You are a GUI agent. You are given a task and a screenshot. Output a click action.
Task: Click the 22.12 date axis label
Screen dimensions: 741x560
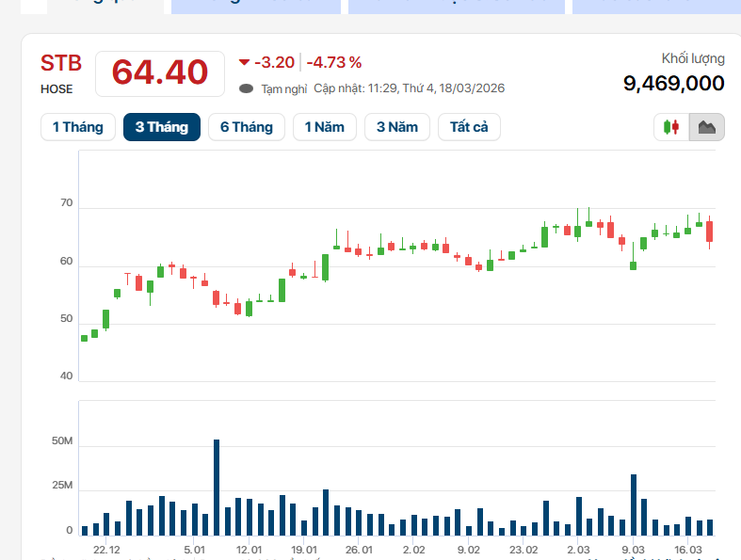[106, 550]
